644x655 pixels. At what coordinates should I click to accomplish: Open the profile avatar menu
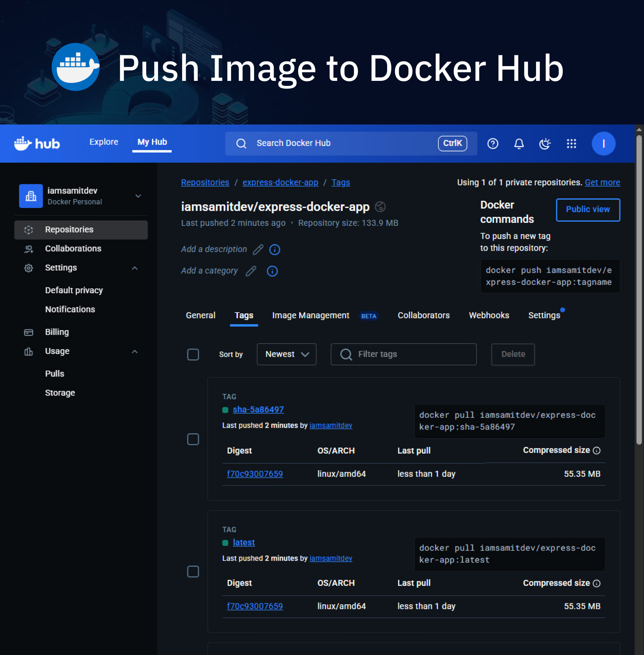click(603, 144)
